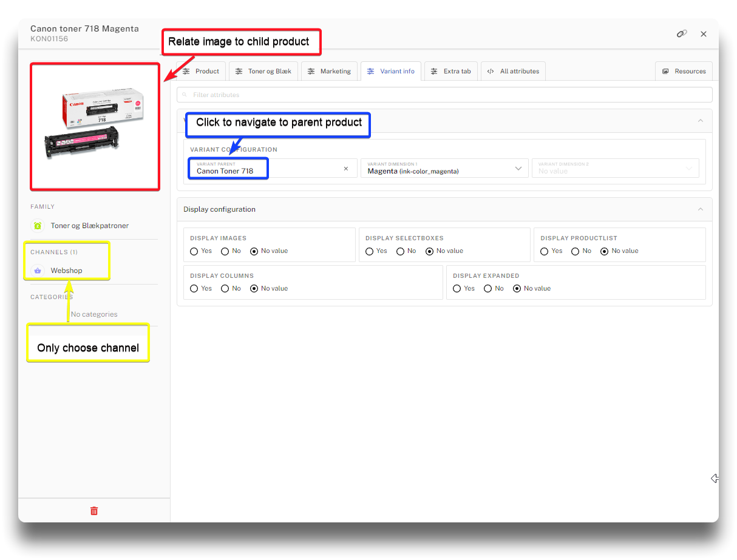Image resolution: width=737 pixels, height=560 pixels.
Task: Click the Toner og Blækpatroner family icon
Action: tap(38, 226)
